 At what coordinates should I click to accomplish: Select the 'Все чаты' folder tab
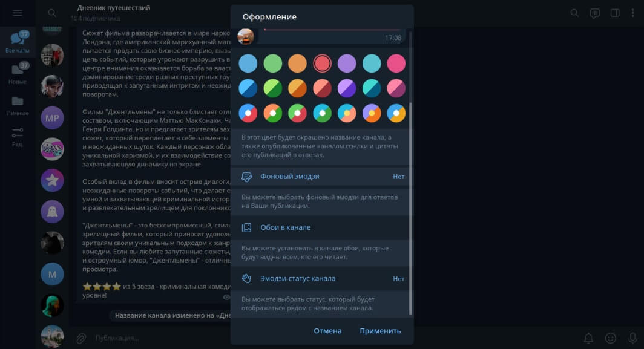(x=17, y=42)
